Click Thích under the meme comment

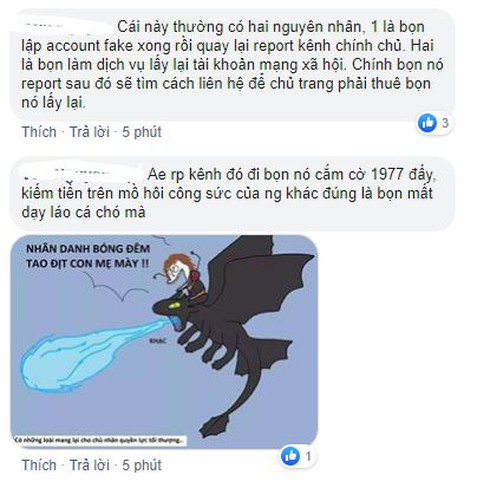click(39, 465)
